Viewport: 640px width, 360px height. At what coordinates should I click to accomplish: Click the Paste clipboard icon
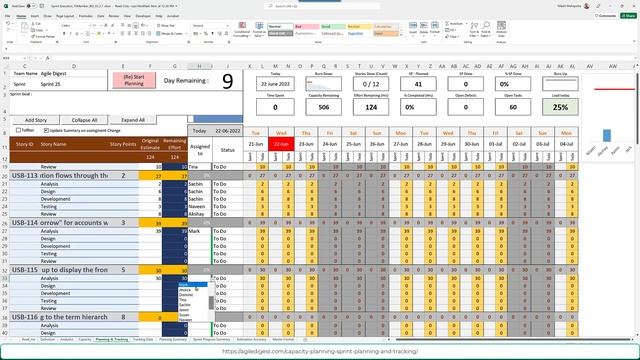[x=24, y=27]
